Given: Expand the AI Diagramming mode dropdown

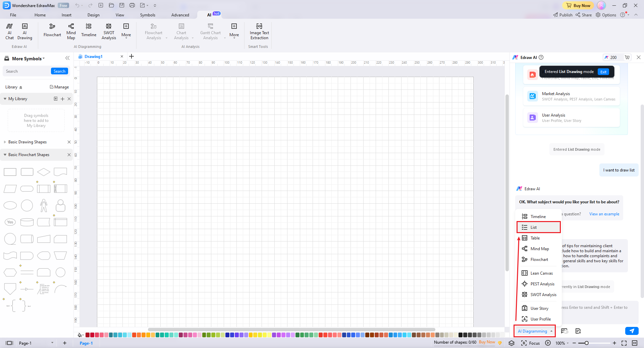Looking at the screenshot, I should coord(535,331).
